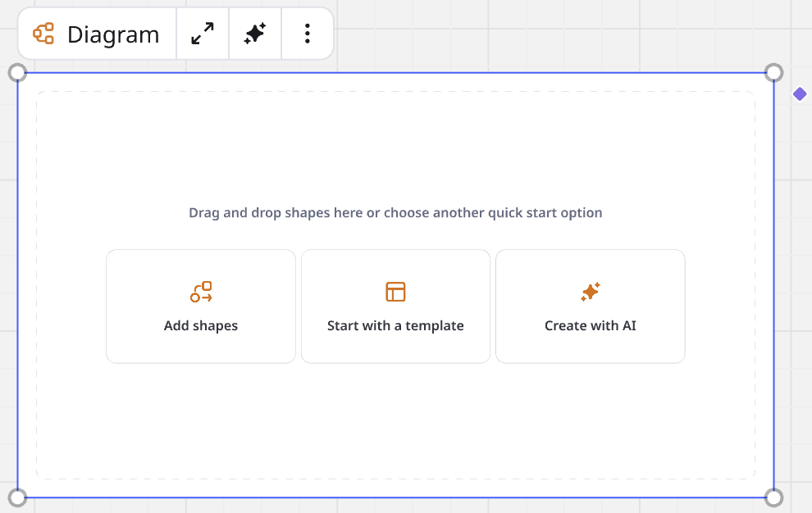Image resolution: width=812 pixels, height=513 pixels.
Task: Click the orange sparkle icon above Create with AI
Action: coord(590,292)
